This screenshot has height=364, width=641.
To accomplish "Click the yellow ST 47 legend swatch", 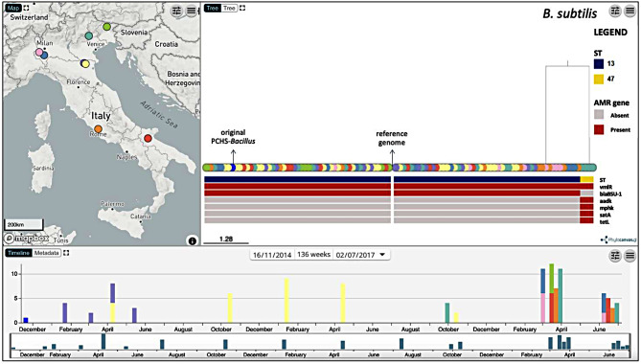I will 599,80.
